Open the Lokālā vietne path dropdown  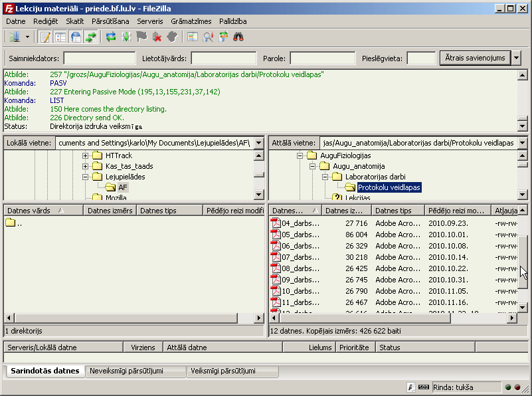pyautogui.click(x=258, y=143)
